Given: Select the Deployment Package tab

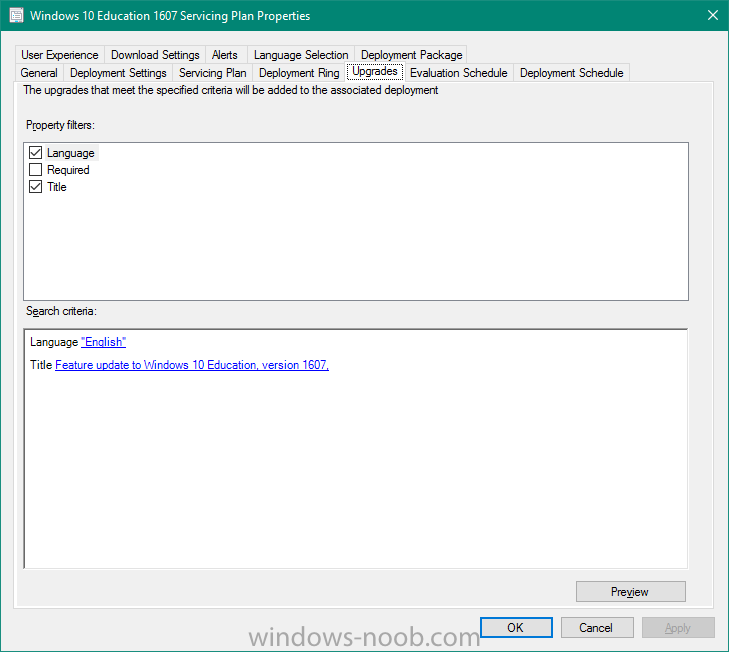Looking at the screenshot, I should pos(411,55).
